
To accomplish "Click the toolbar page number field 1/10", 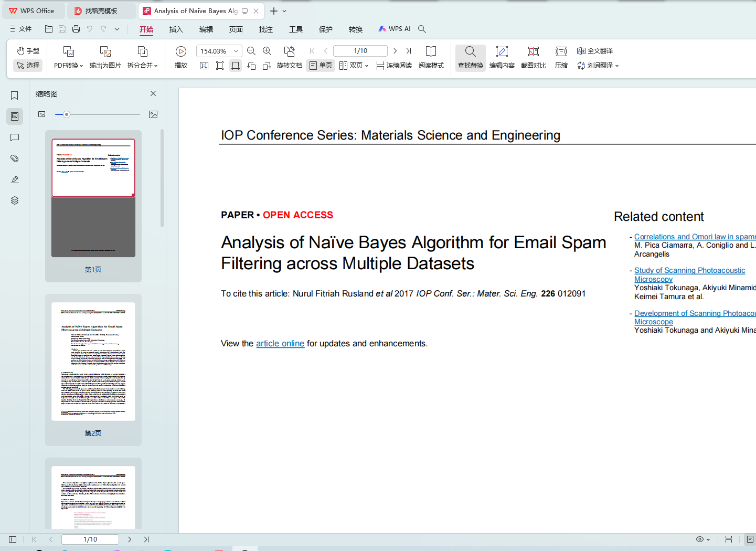I will pos(360,51).
